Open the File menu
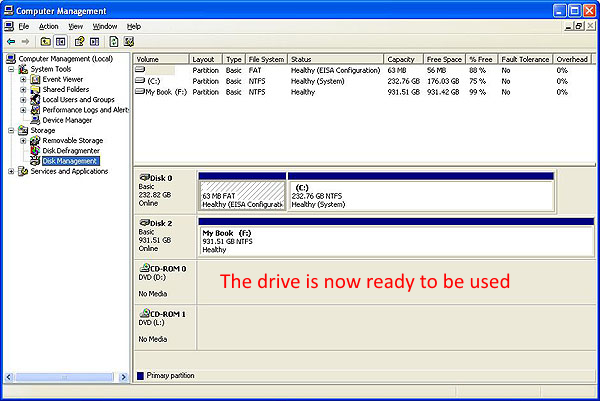Viewport: 600px width, 401px height. 24,26
